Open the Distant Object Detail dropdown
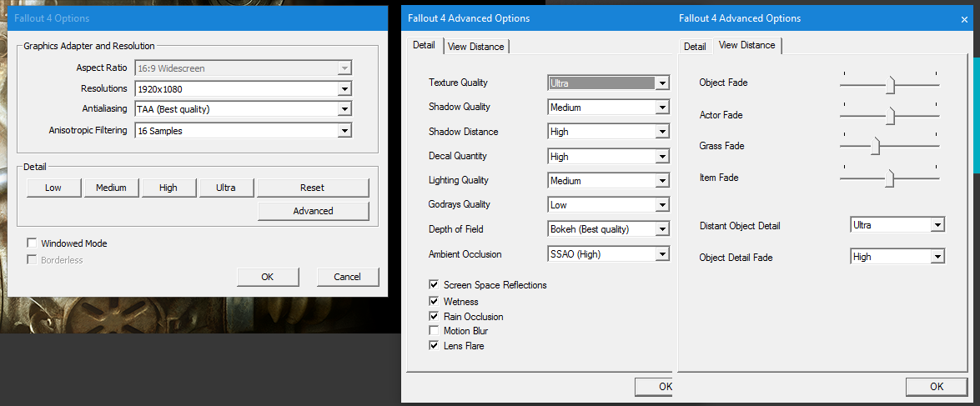Viewport: 980px width, 406px height. [x=897, y=225]
